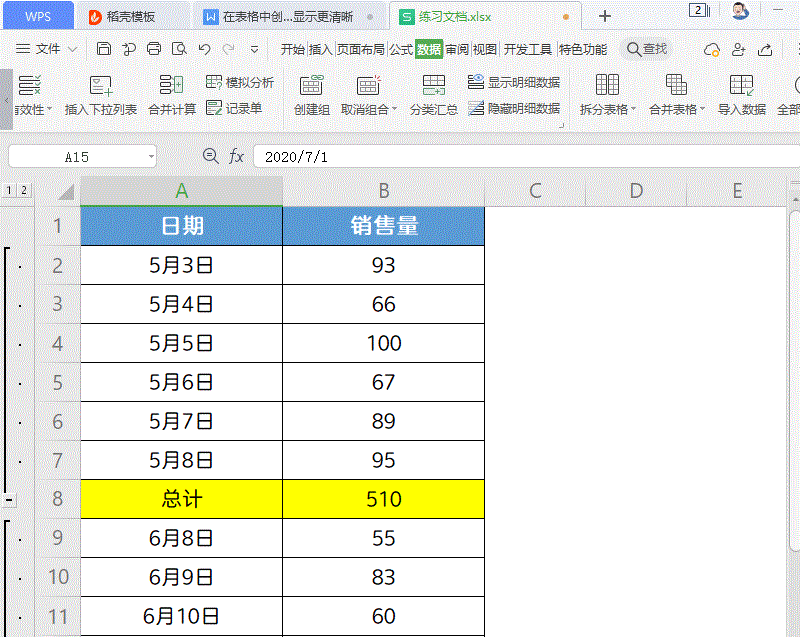Expand the 取消组合 dropdown arrow

394,109
